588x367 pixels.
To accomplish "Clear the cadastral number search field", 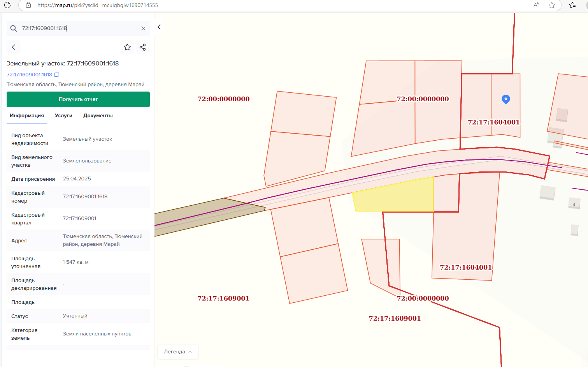I will pos(143,28).
